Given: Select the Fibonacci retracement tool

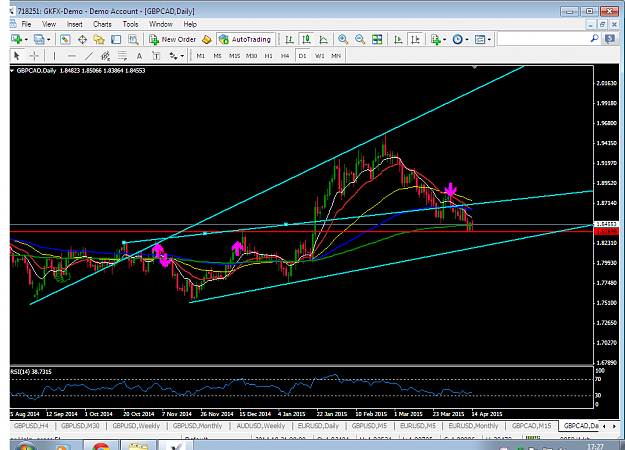Looking at the screenshot, I should 122,56.
